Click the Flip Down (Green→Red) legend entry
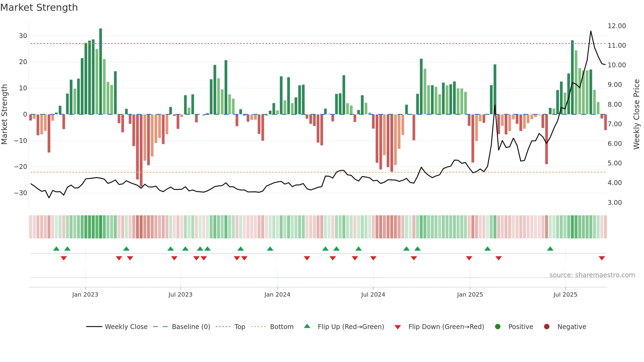This screenshot has height=362, width=644. point(439,327)
